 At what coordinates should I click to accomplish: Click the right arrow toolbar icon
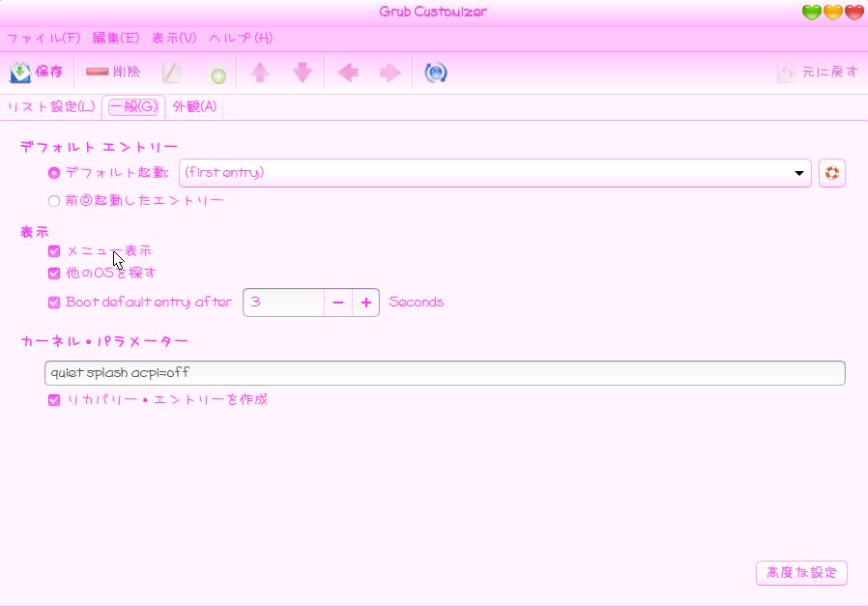tap(391, 72)
